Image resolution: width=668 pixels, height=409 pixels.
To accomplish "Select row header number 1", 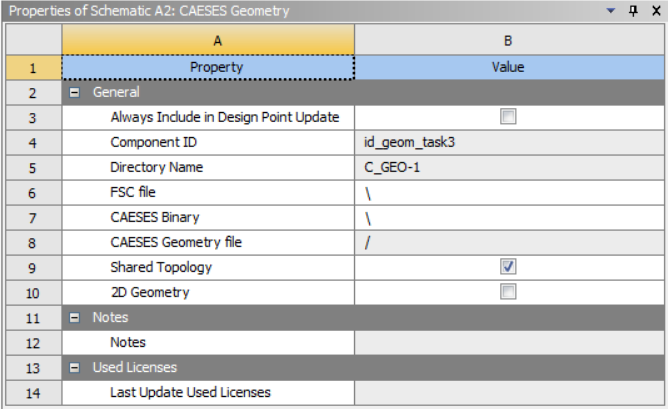I will pyautogui.click(x=33, y=68).
